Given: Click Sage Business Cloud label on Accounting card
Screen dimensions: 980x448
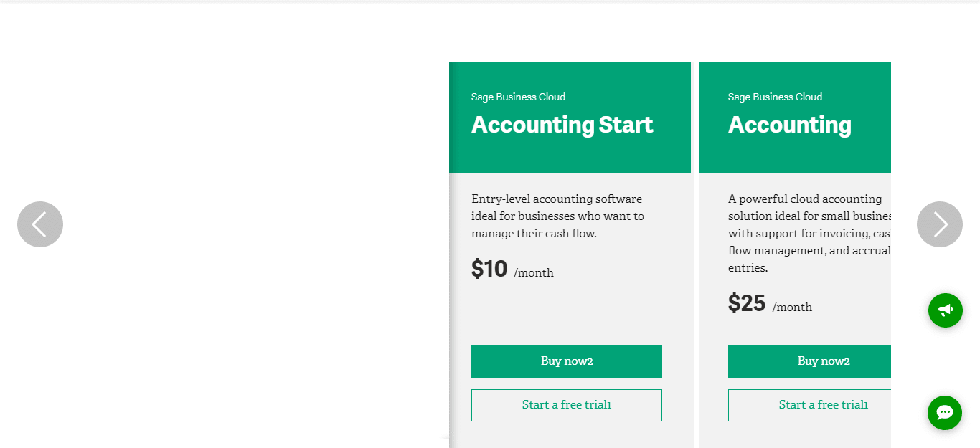Looking at the screenshot, I should pos(775,97).
